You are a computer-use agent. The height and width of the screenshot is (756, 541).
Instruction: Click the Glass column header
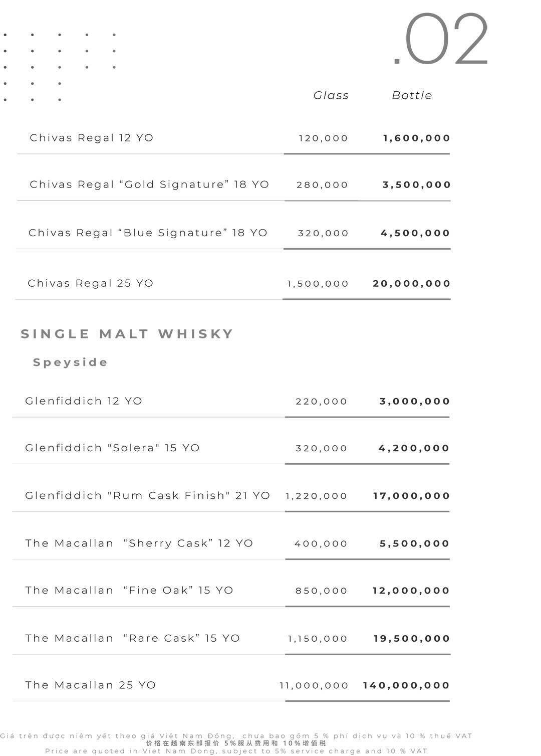point(331,95)
